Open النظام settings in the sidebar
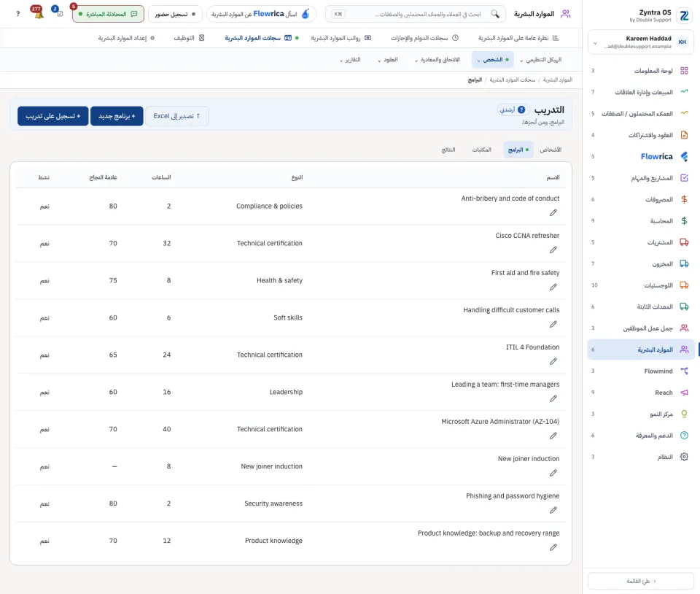Screen dimensions: 700x594 pos(640,457)
